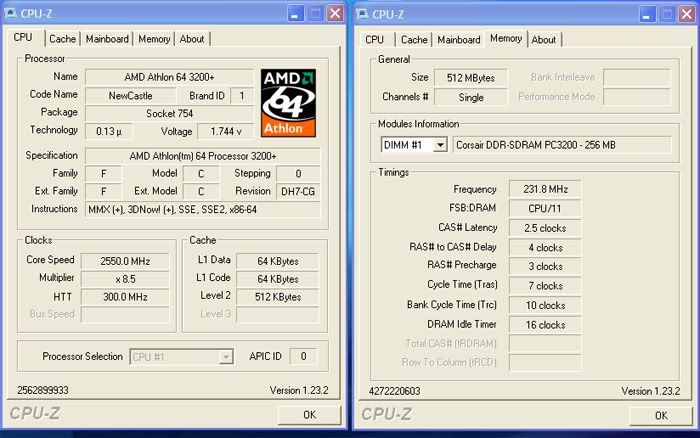Image resolution: width=700 pixels, height=438 pixels.
Task: Switch to Memory tab in left window
Action: click(154, 39)
